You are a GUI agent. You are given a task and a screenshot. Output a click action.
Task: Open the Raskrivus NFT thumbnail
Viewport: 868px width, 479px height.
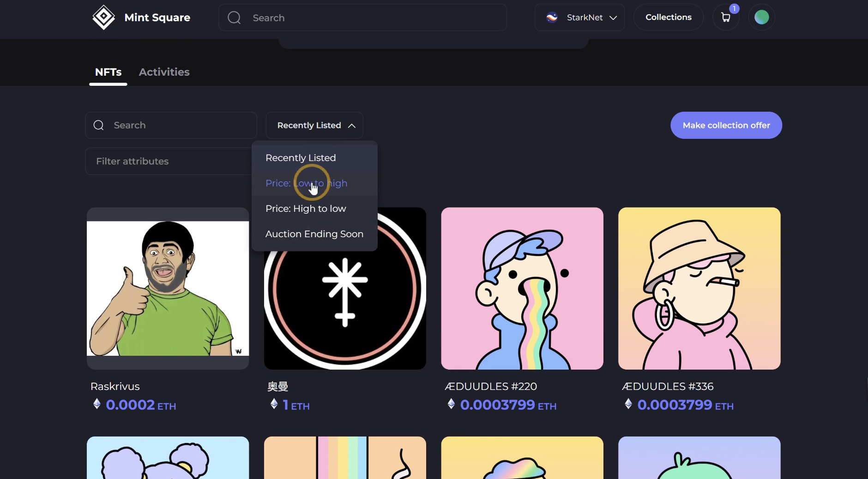click(168, 288)
